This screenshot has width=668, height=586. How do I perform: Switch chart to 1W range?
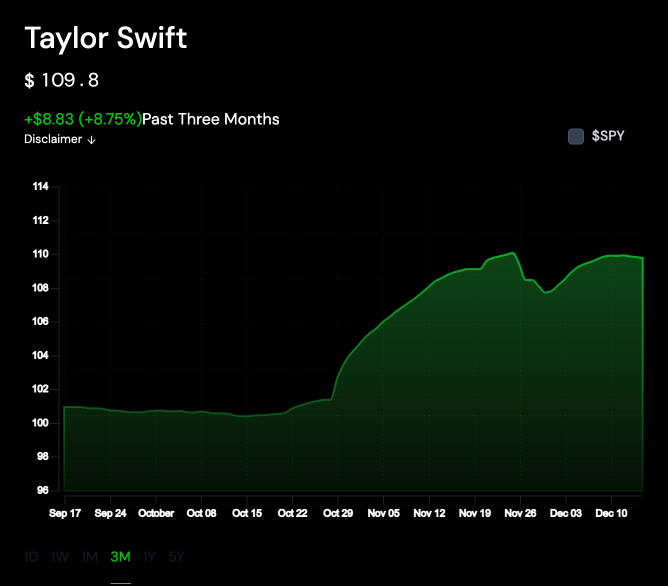[60, 557]
